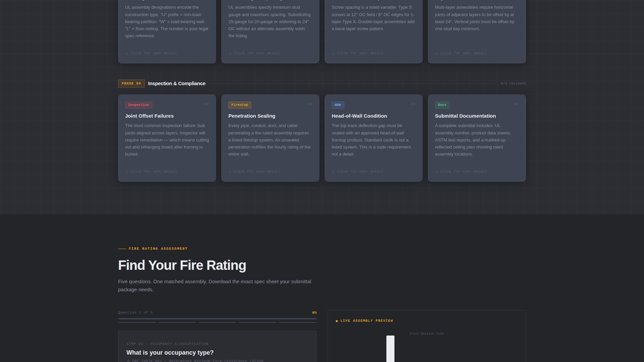This screenshot has height=362, width=644.
Task: Click the IBC Table 601 reference line
Action: (x=195, y=361)
